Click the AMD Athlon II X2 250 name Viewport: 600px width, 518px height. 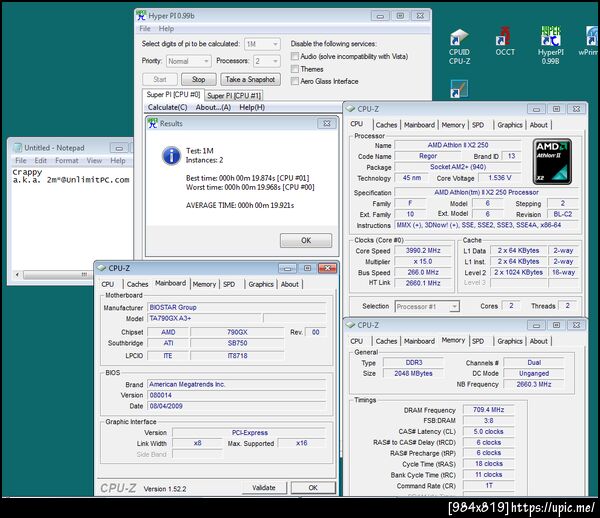click(458, 145)
